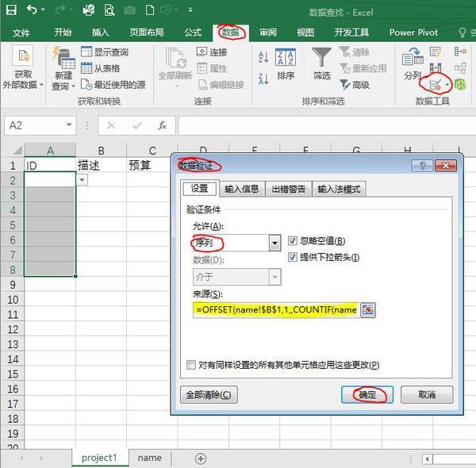Open the 视图 ribbon tab

[x=305, y=33]
